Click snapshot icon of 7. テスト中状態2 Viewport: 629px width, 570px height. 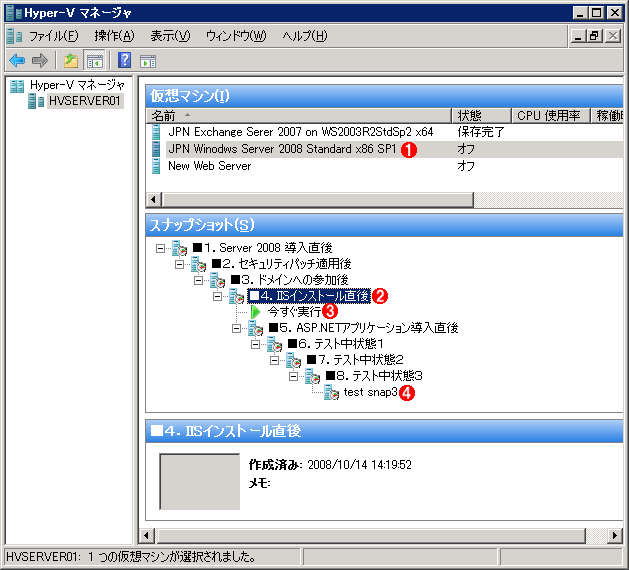coord(293,360)
